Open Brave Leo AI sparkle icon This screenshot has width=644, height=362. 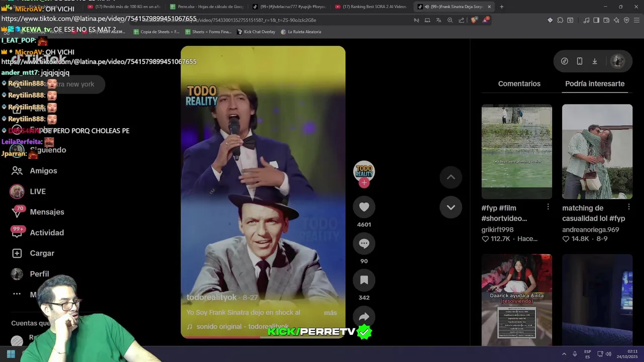tap(616, 20)
